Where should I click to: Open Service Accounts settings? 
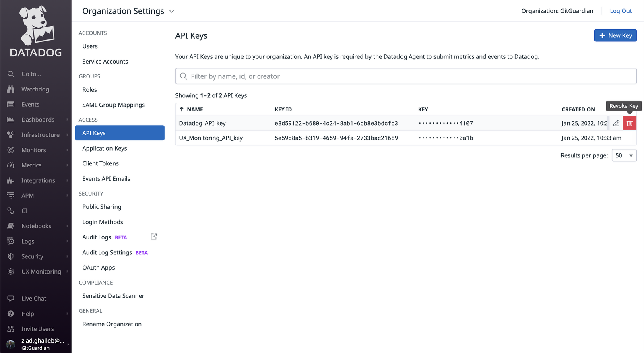[x=105, y=62]
